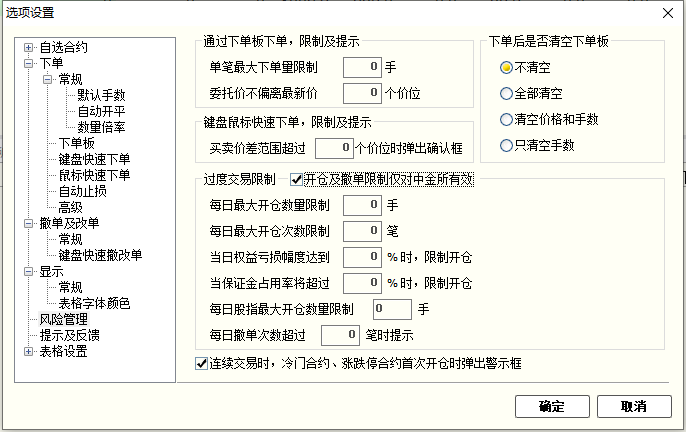Image resolution: width=686 pixels, height=432 pixels.
Task: Close the 选项设置 dialog window
Action: (668, 13)
